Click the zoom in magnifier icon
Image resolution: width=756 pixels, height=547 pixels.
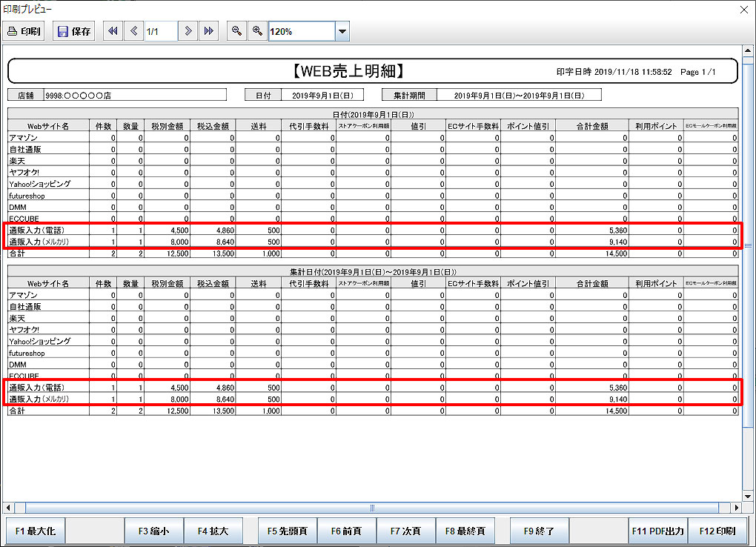[x=257, y=31]
